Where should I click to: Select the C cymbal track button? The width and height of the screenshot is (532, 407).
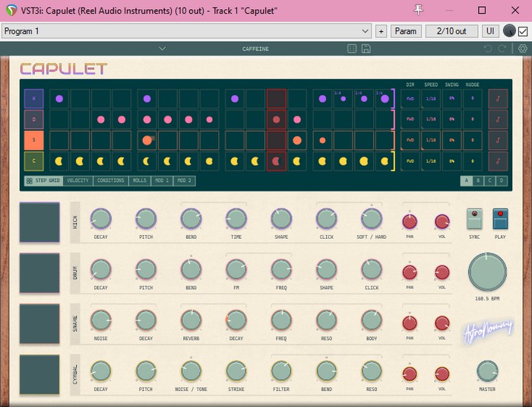(34, 161)
